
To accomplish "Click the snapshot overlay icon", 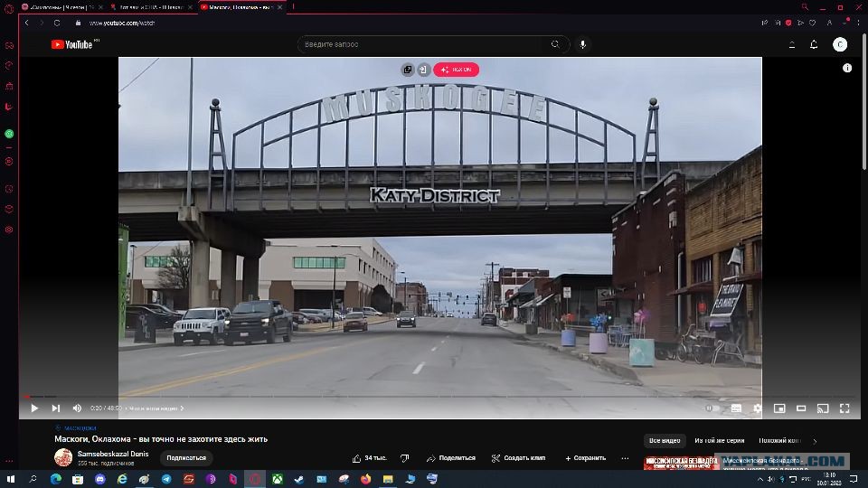I will (x=423, y=70).
